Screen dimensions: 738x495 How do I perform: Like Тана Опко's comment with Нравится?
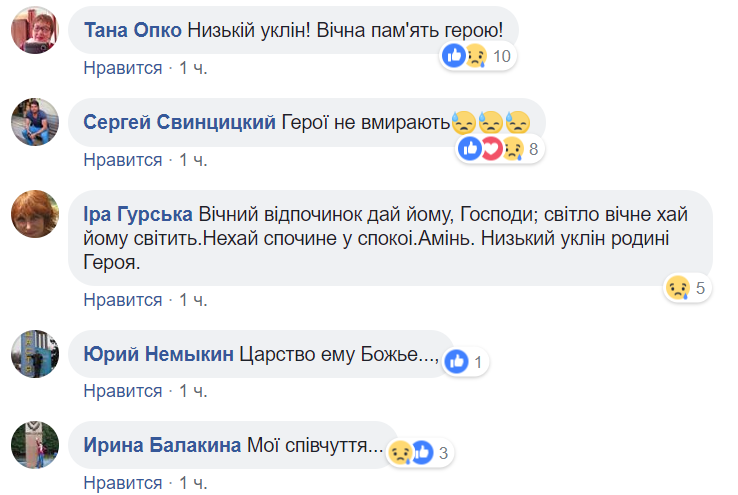pos(122,67)
